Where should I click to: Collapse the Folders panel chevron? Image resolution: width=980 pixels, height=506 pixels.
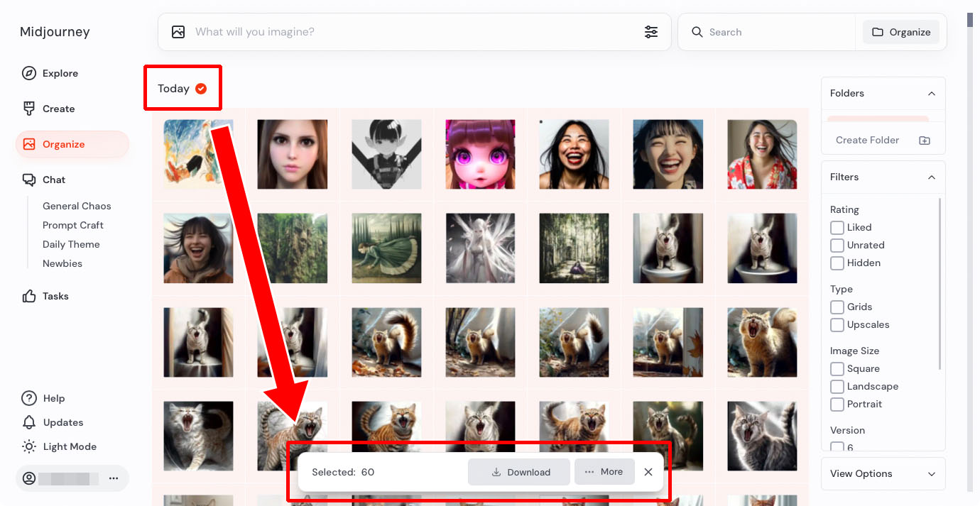tap(932, 94)
